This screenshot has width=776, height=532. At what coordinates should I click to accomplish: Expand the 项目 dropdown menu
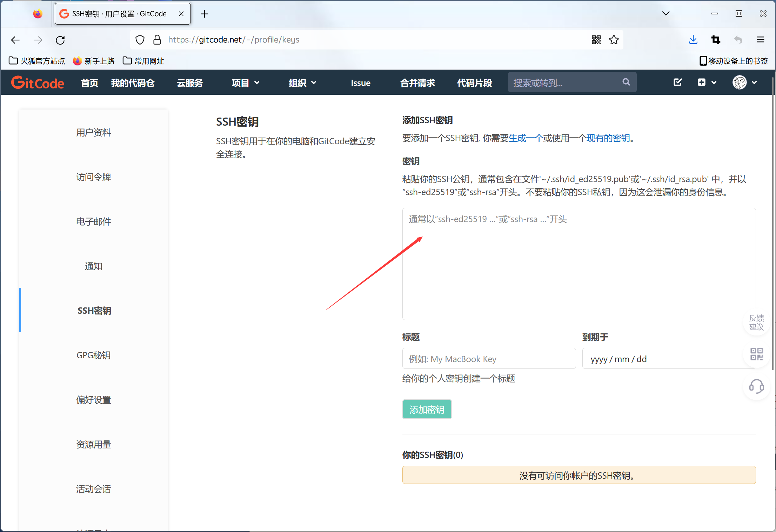[245, 83]
